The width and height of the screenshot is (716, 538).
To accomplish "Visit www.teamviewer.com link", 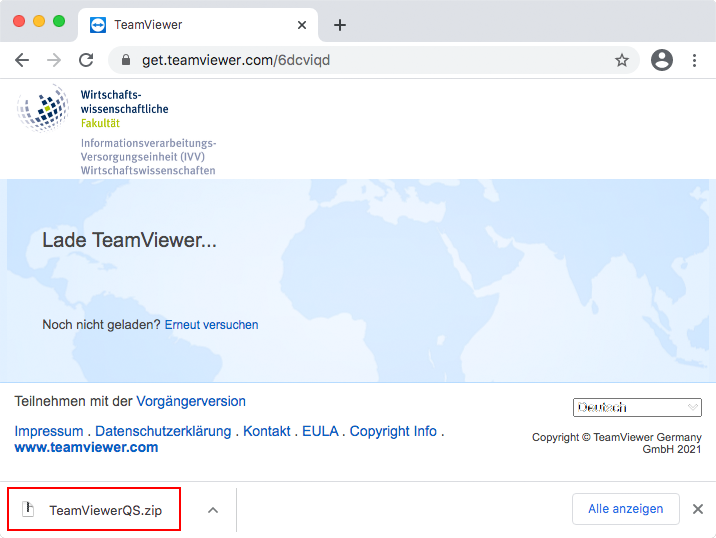I will (86, 447).
